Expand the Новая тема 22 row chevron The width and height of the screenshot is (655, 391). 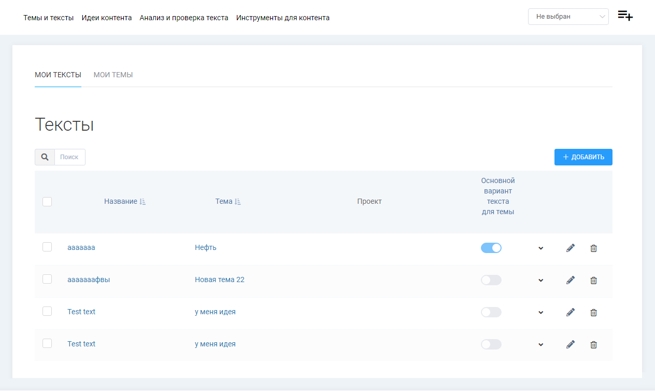[x=541, y=280]
